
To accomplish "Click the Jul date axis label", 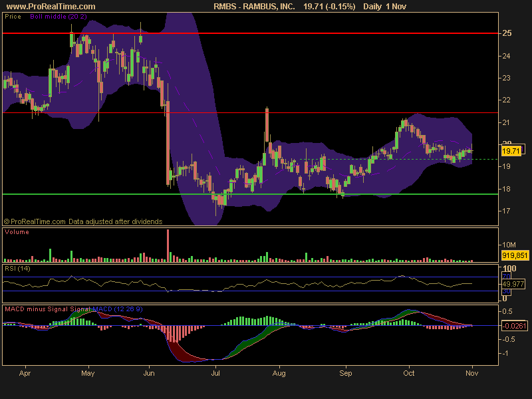I will pos(215,374).
